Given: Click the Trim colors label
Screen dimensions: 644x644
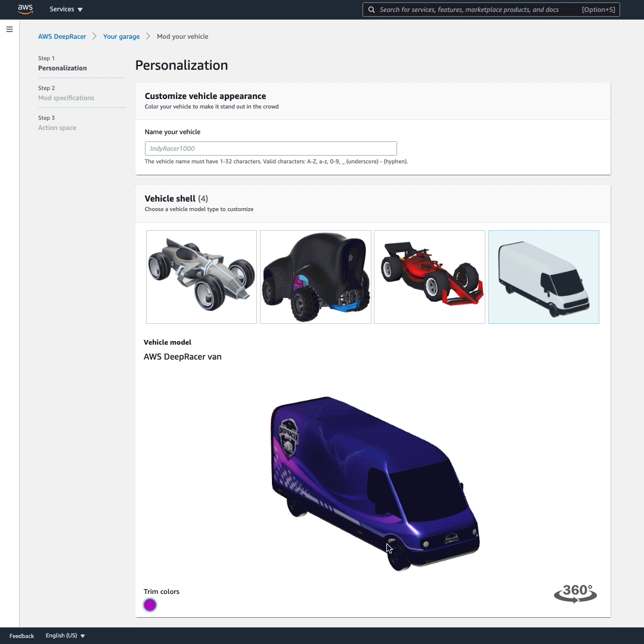Looking at the screenshot, I should point(162,592).
